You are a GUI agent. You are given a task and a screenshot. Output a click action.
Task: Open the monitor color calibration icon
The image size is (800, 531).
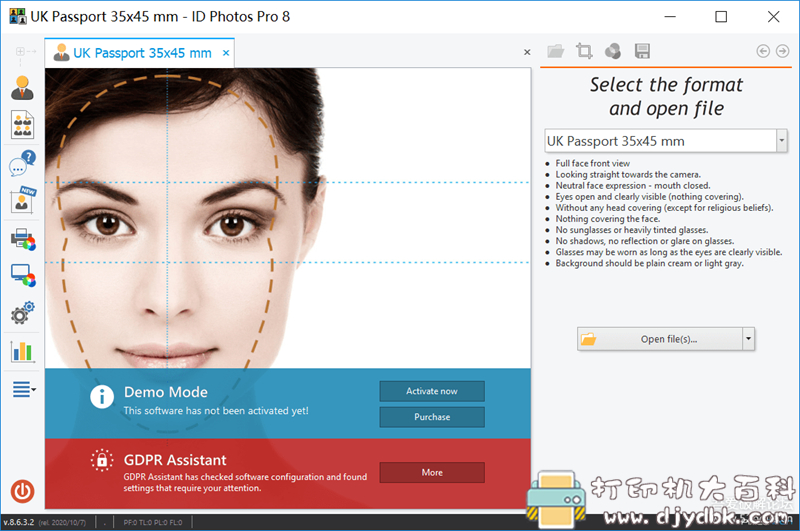[x=23, y=276]
